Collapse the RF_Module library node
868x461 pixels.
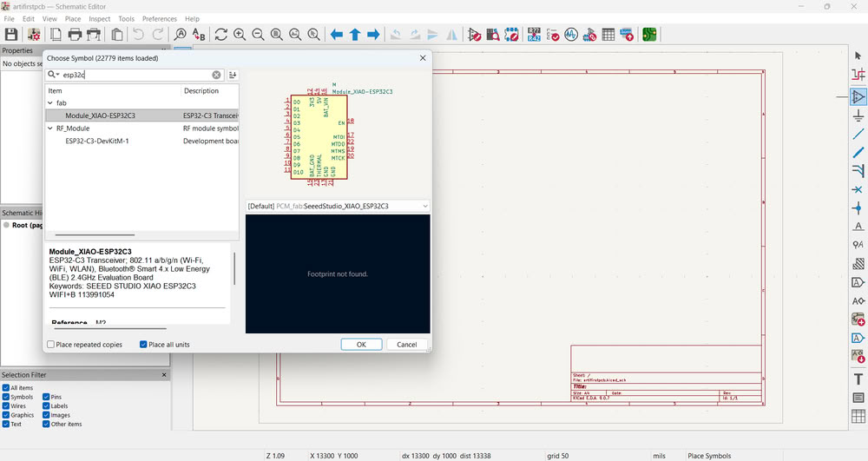(50, 128)
